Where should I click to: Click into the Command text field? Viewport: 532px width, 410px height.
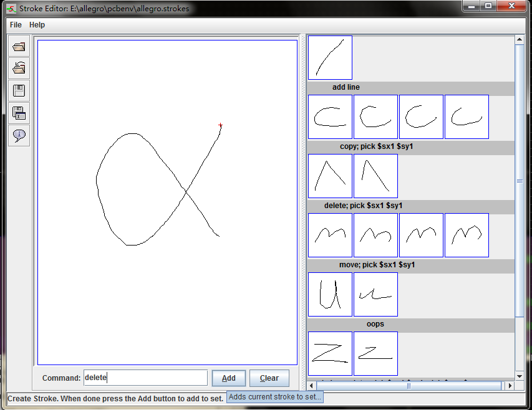[x=145, y=378]
